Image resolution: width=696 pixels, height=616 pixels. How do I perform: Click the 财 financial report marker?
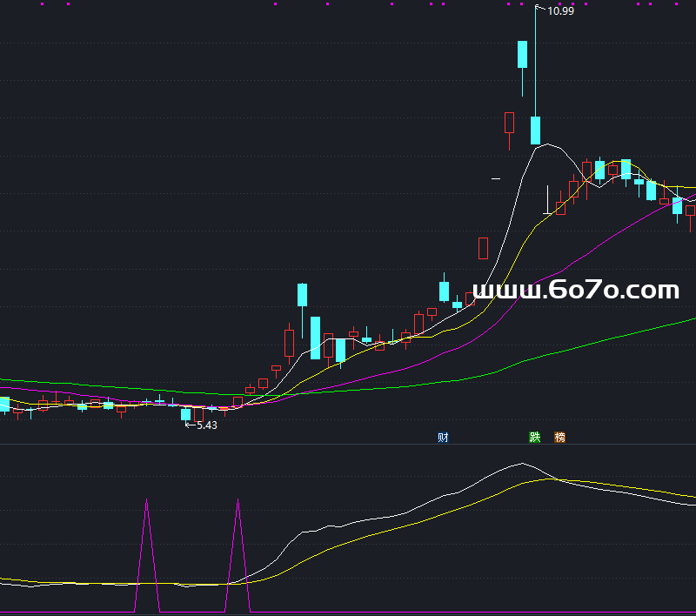pos(443,438)
